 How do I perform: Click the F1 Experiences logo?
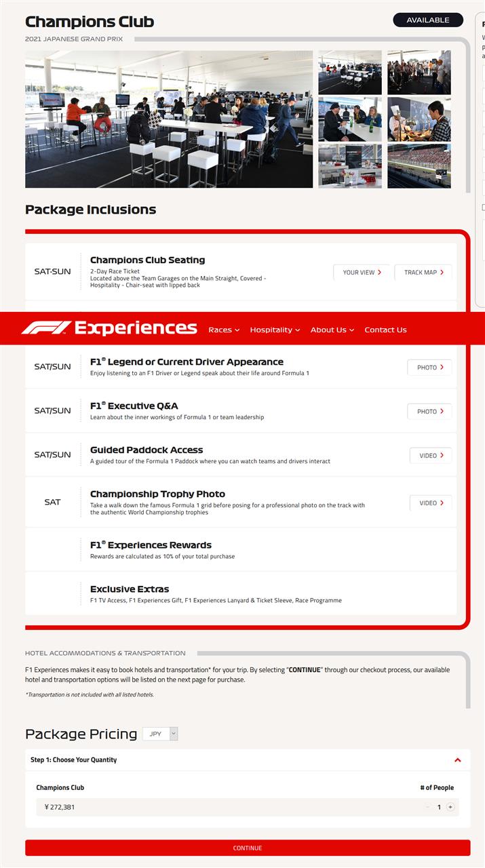[109, 328]
